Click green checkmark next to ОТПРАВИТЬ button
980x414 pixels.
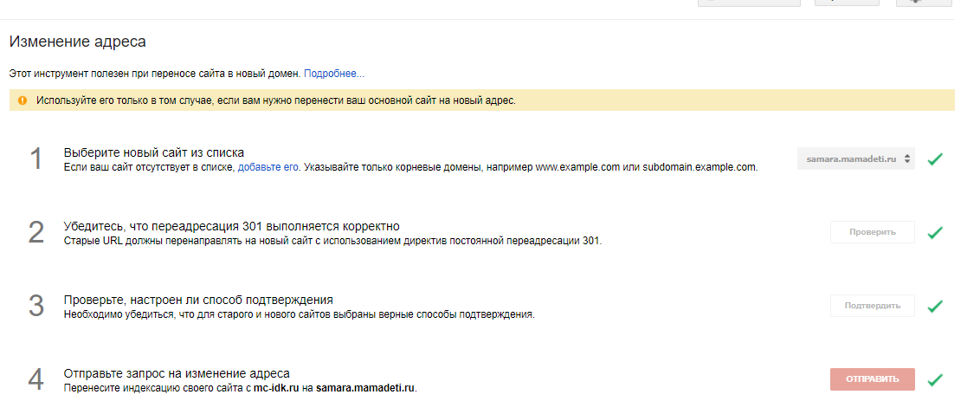[935, 379]
